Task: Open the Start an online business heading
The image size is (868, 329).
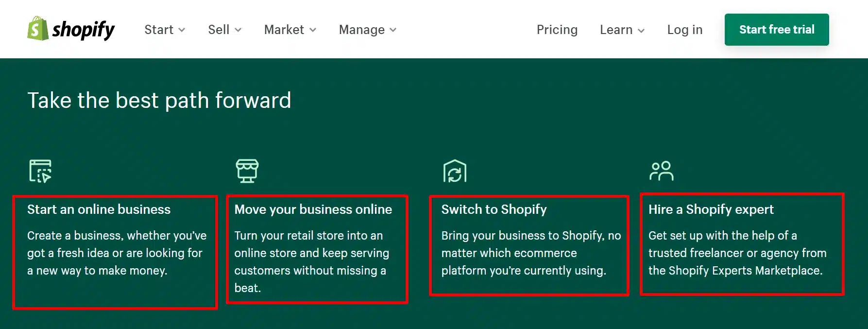Action: 99,209
